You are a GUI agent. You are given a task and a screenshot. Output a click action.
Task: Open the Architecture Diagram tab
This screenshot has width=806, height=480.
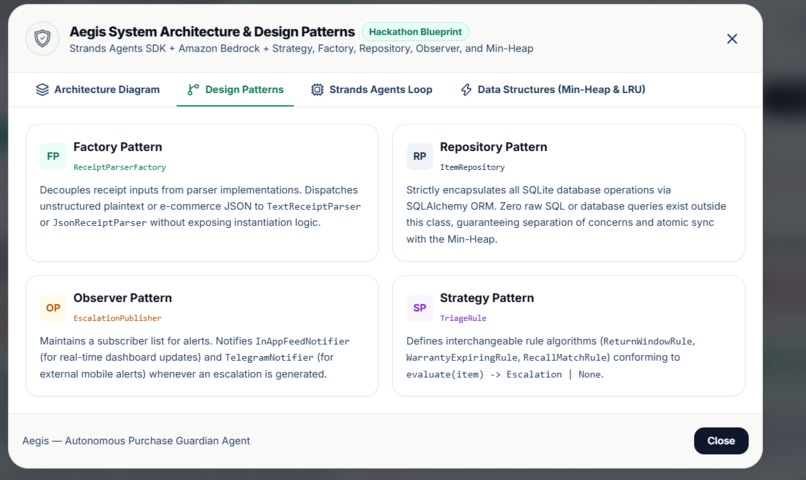click(98, 89)
